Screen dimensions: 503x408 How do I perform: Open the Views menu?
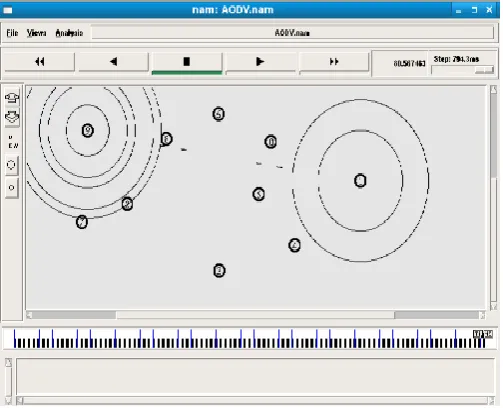click(x=37, y=33)
